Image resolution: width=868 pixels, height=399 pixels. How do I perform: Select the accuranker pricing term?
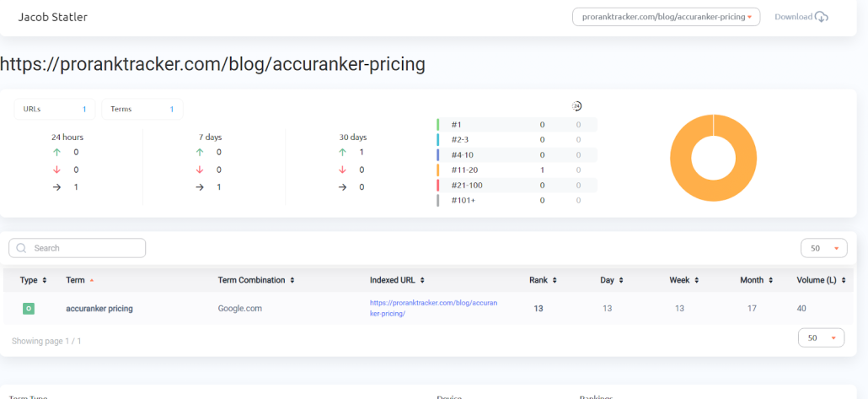[99, 309]
